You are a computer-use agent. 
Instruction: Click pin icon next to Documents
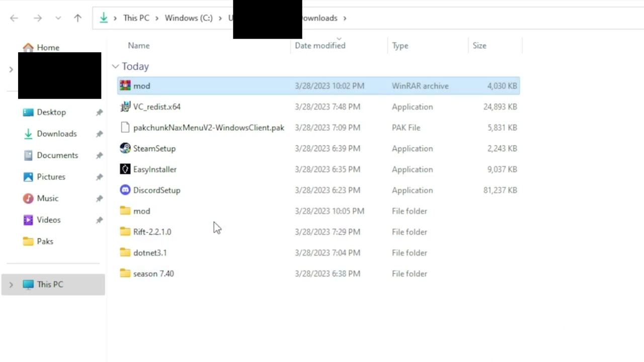pyautogui.click(x=99, y=156)
